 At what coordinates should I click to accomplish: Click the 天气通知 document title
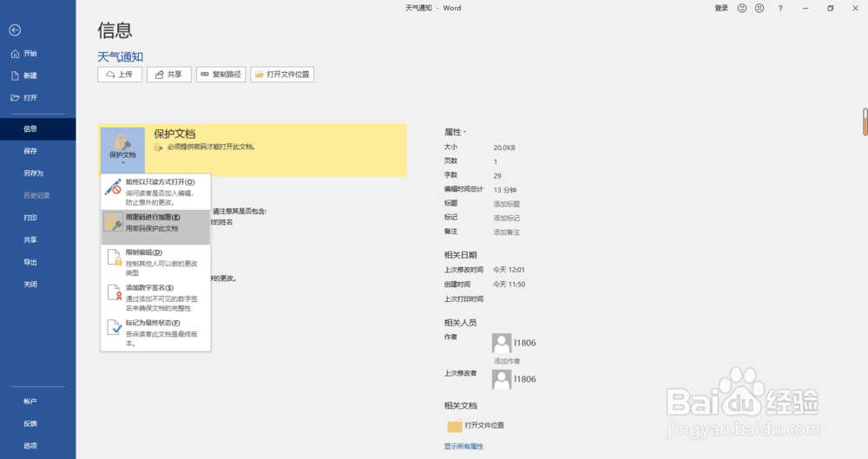(x=120, y=56)
